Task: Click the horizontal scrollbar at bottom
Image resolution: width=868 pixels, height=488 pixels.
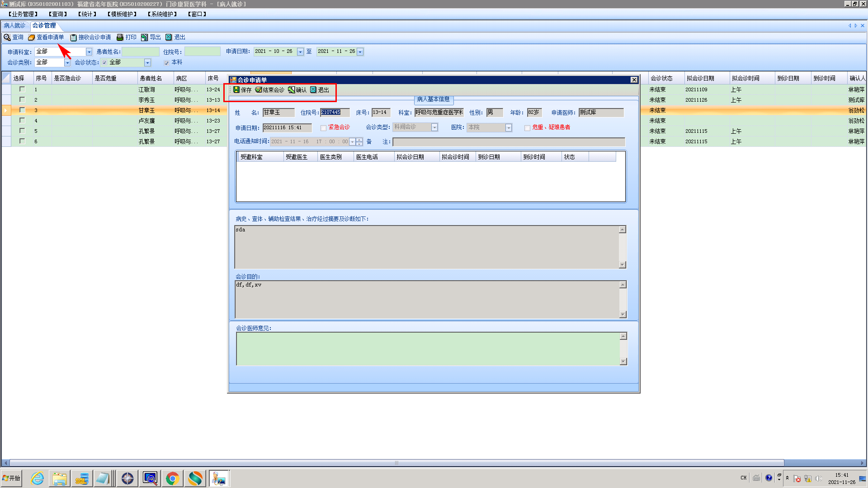Action: pos(396,463)
